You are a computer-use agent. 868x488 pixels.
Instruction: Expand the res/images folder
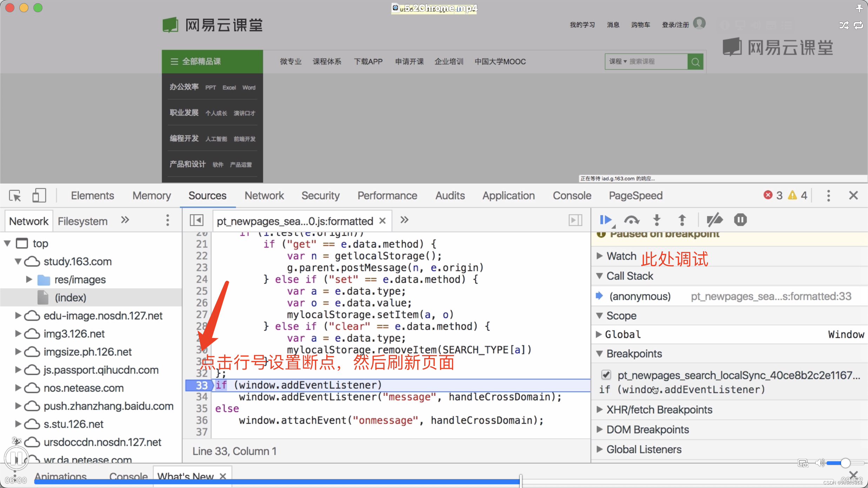coord(29,279)
